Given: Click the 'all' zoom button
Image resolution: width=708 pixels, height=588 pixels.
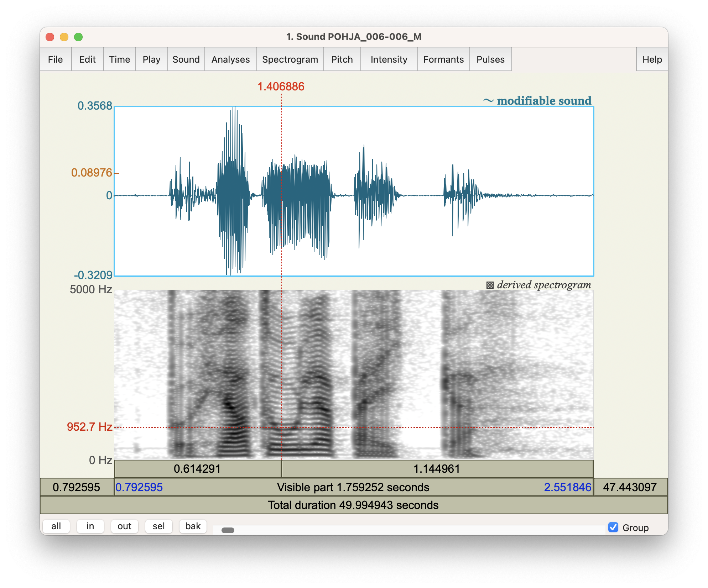Looking at the screenshot, I should pos(56,526).
